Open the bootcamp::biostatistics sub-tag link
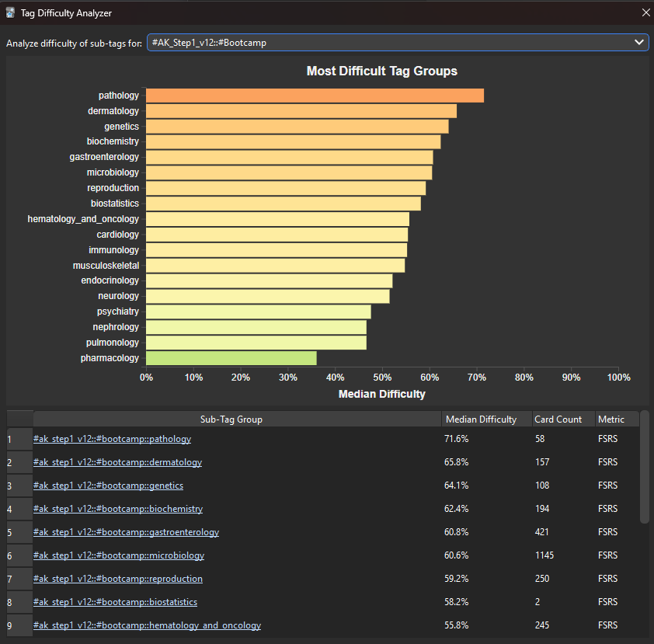The image size is (654, 644). click(x=114, y=602)
